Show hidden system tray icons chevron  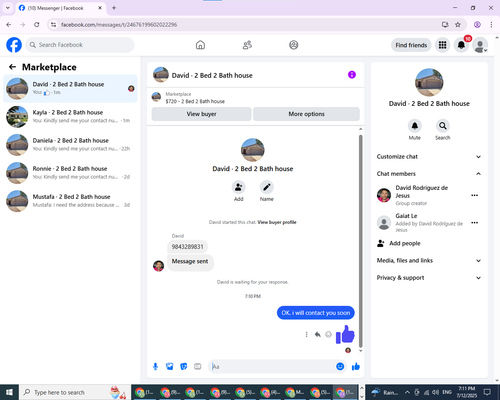[x=407, y=392]
